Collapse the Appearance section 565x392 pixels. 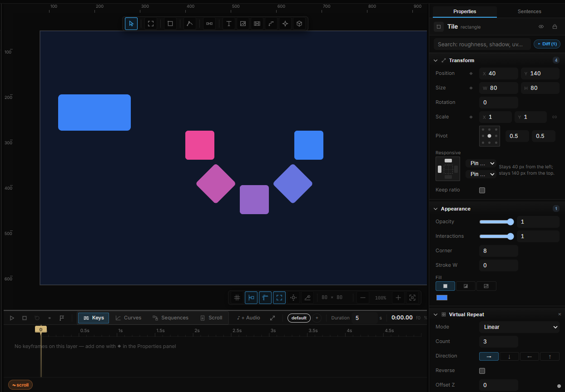tap(436, 209)
